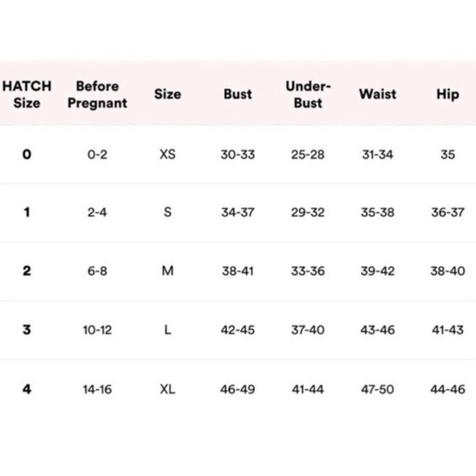Image resolution: width=476 pixels, height=476 pixels.
Task: Select the 39-42 waist value
Action: pos(378,271)
